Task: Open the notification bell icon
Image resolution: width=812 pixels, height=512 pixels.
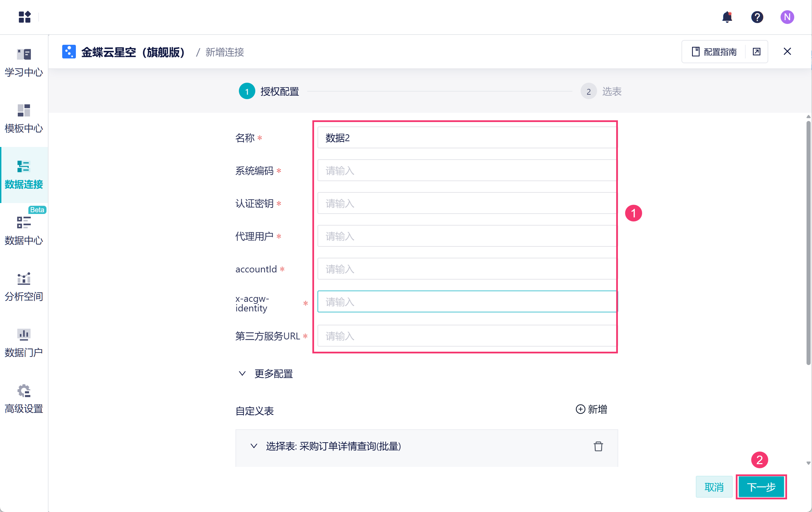Action: [x=727, y=17]
